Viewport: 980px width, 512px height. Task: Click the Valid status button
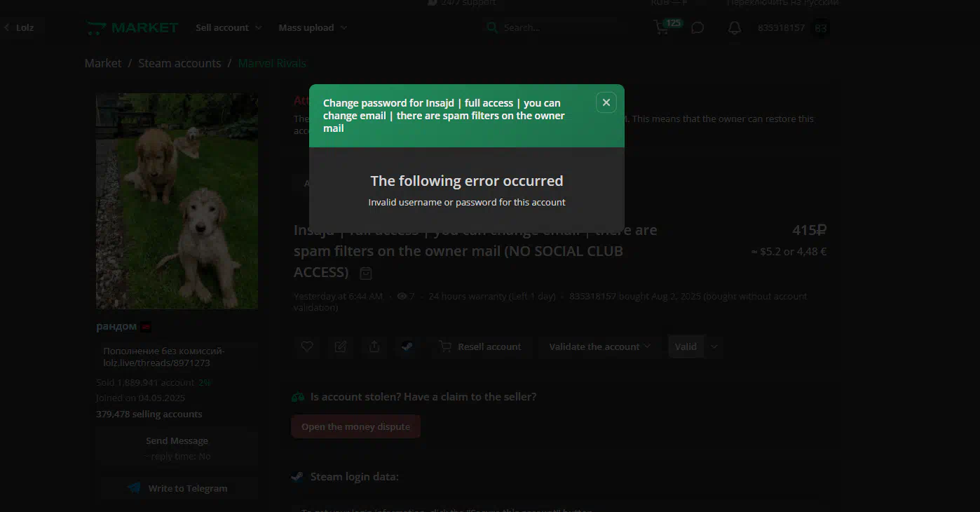(x=686, y=346)
